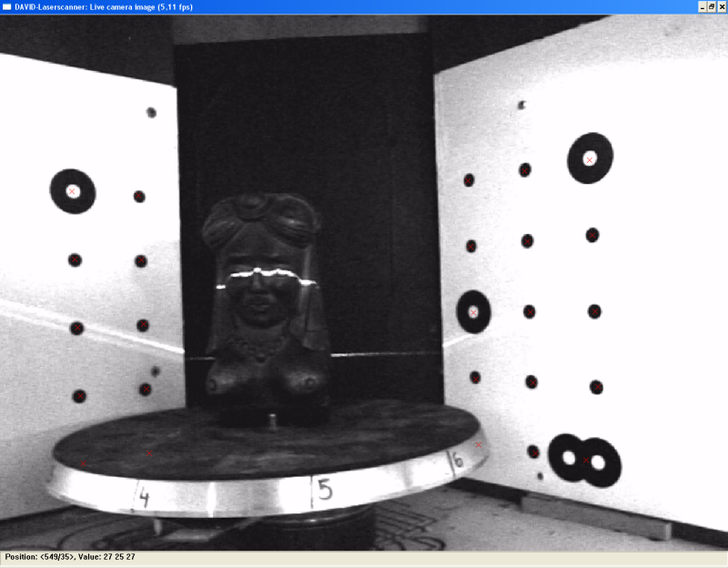Click the number 5 on the turntable rim
Image resolution: width=728 pixels, height=568 pixels.
[x=324, y=491]
